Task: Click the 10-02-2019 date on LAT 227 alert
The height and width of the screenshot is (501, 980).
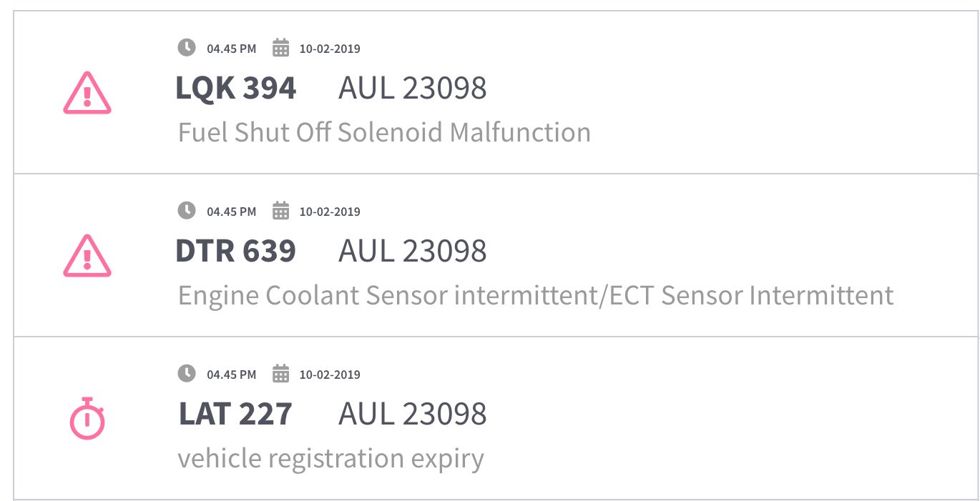Action: point(330,374)
